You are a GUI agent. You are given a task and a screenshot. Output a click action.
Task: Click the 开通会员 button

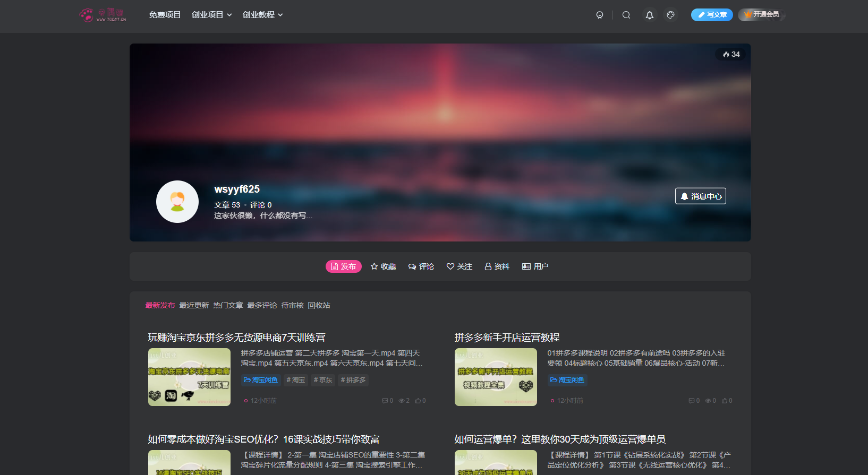761,15
